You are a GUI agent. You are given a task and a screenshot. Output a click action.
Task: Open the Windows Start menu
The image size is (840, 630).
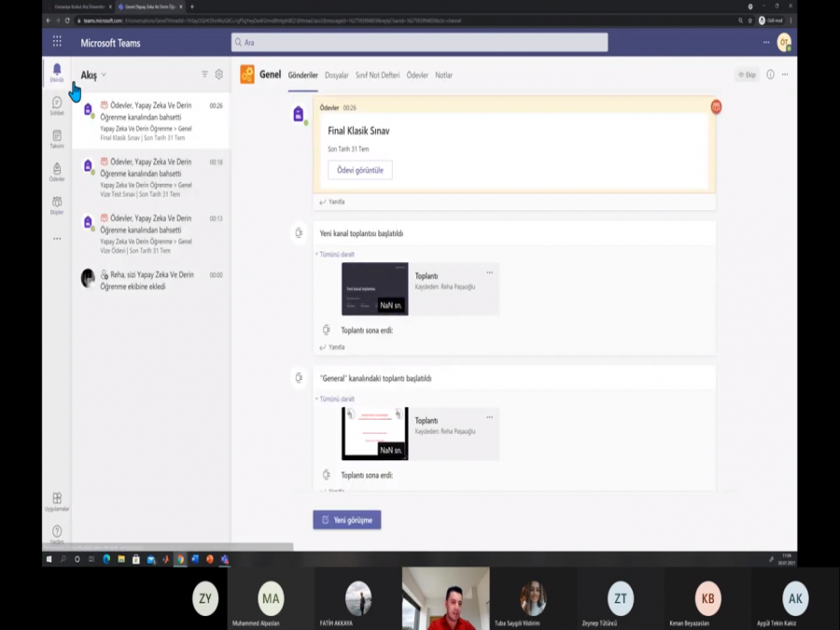click(x=49, y=559)
